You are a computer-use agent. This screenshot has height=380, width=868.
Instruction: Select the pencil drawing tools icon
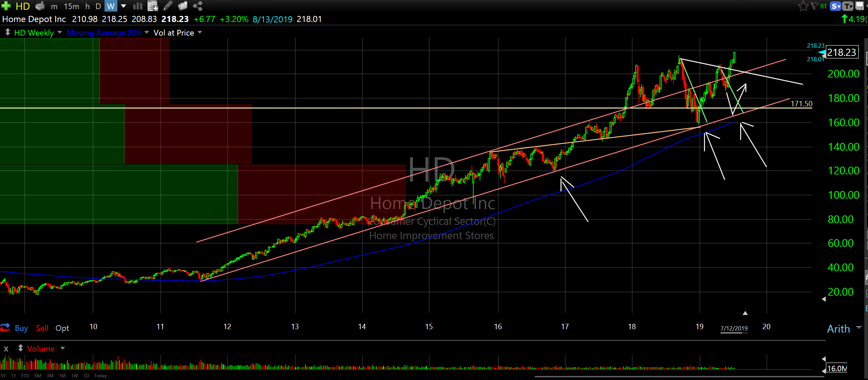[x=168, y=6]
